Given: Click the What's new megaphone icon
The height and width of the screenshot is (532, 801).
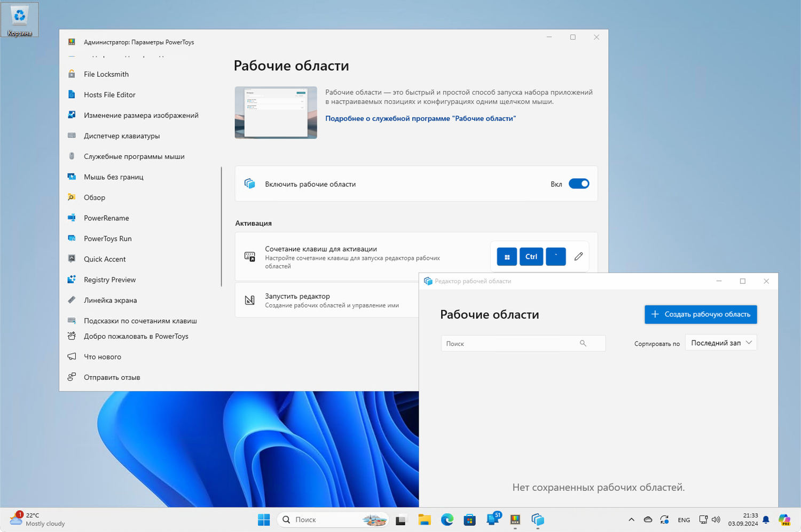Looking at the screenshot, I should 72,356.
